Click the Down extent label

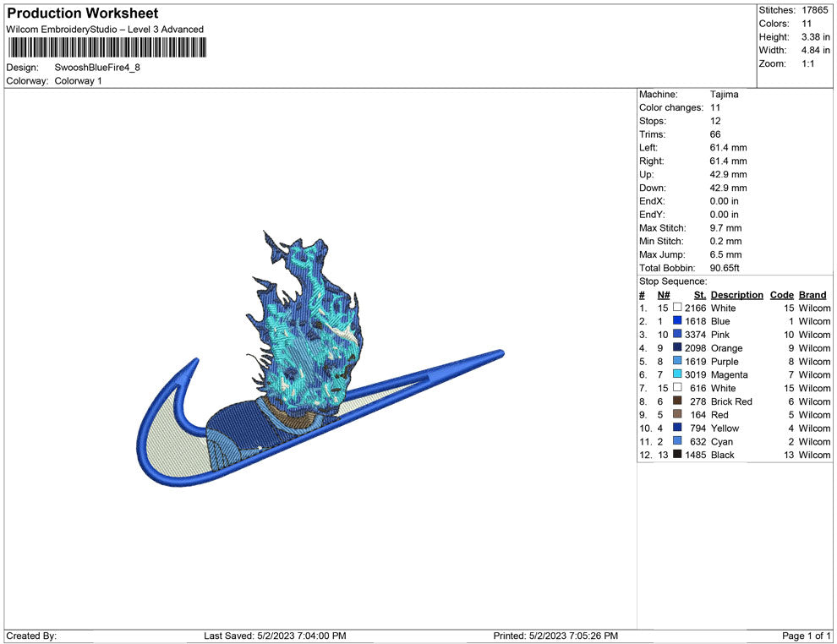tap(653, 188)
